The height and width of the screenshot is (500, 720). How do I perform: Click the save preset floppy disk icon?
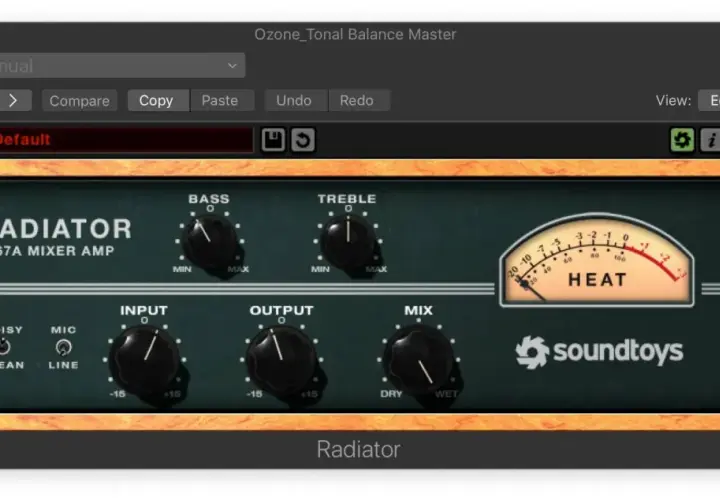[x=273, y=140]
